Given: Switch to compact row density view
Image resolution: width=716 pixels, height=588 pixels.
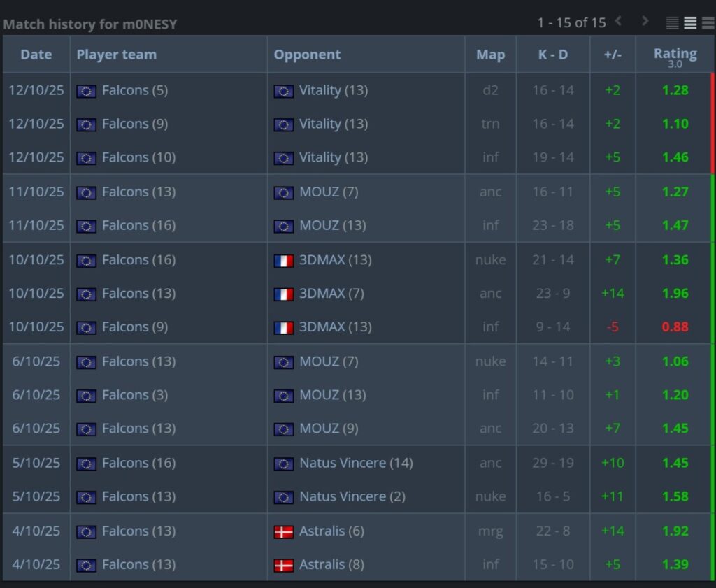Looking at the screenshot, I should [673, 23].
